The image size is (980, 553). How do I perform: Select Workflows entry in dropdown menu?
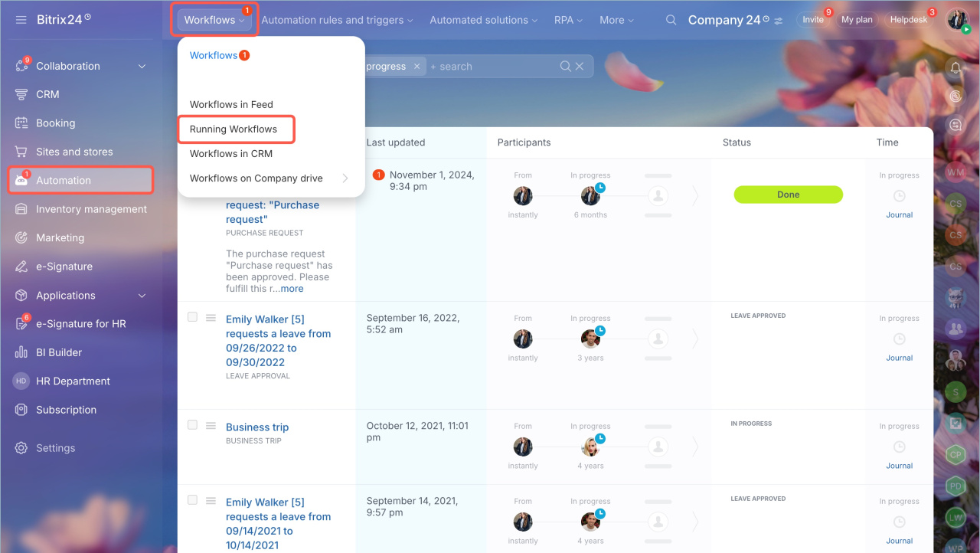[214, 55]
